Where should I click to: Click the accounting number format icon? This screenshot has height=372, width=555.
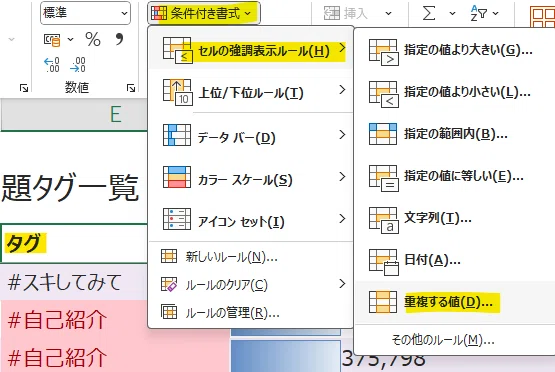pyautogui.click(x=52, y=40)
